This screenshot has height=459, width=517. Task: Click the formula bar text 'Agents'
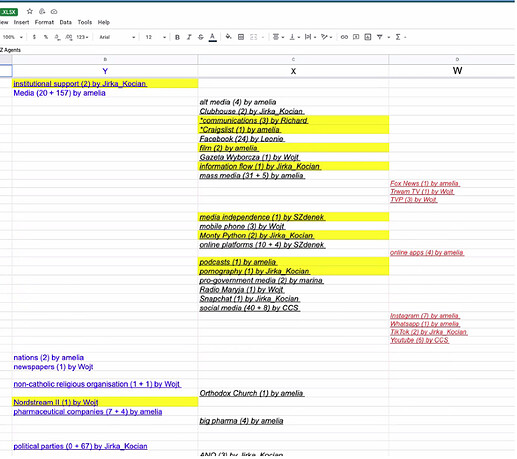(x=12, y=50)
